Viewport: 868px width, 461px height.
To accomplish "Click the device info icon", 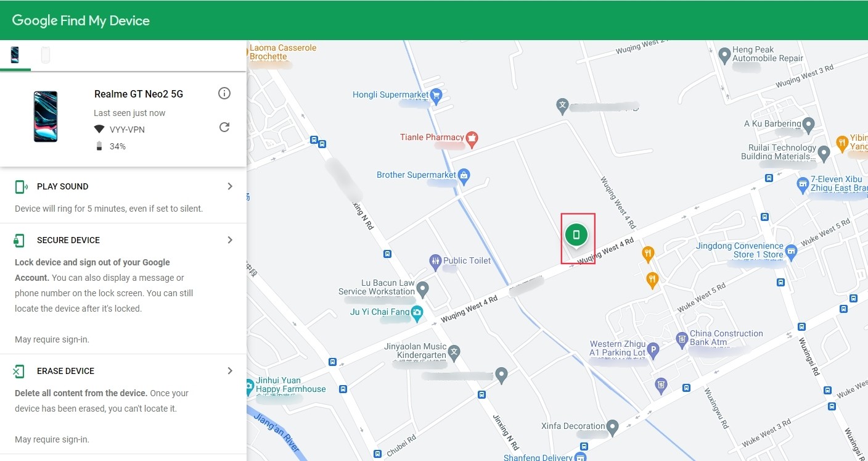I will [x=224, y=93].
